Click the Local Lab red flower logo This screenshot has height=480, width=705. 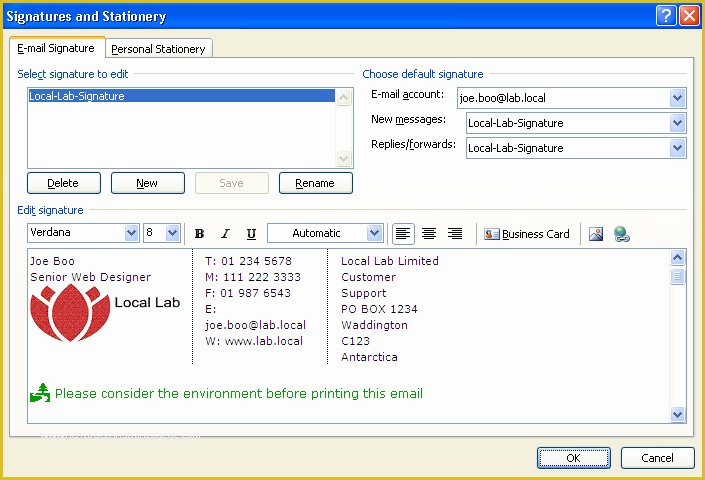pos(70,313)
